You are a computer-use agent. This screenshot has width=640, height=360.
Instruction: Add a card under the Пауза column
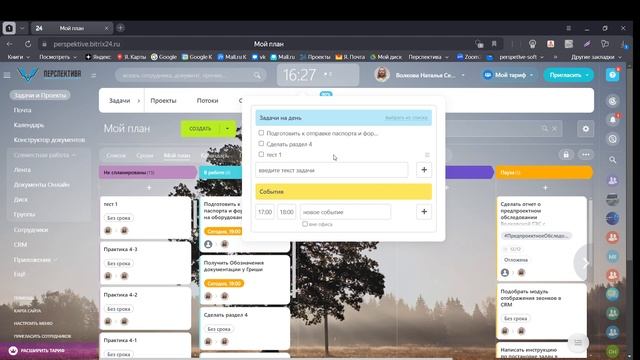click(545, 188)
